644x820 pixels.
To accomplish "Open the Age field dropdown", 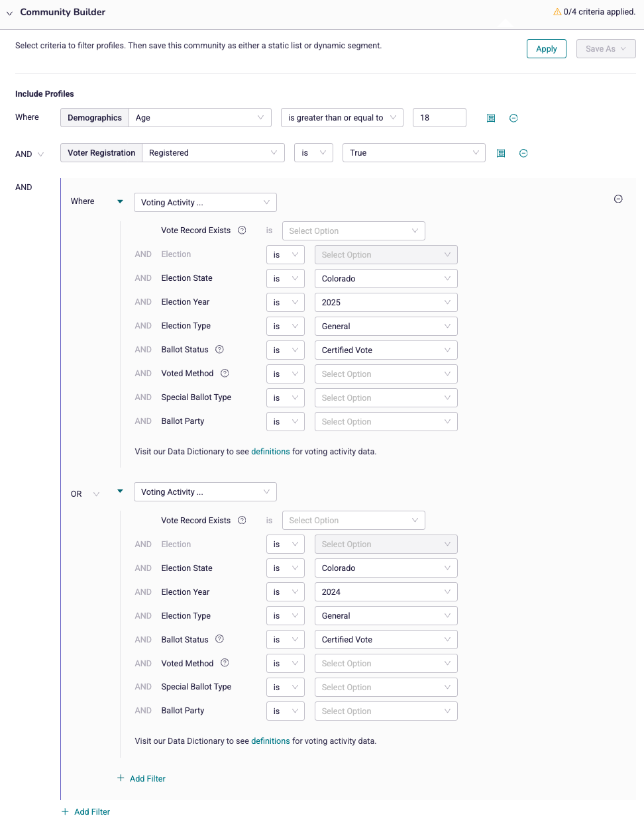I will tap(200, 118).
